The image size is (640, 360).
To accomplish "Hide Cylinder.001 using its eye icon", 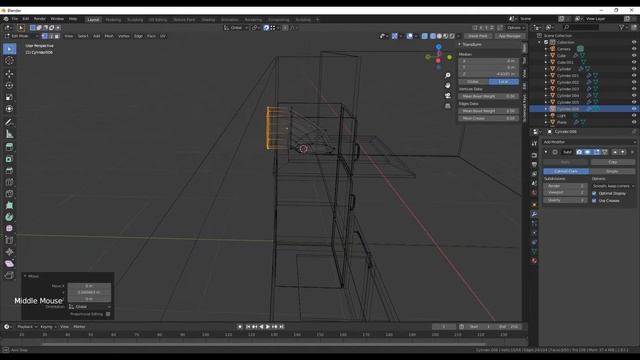I will tap(634, 76).
